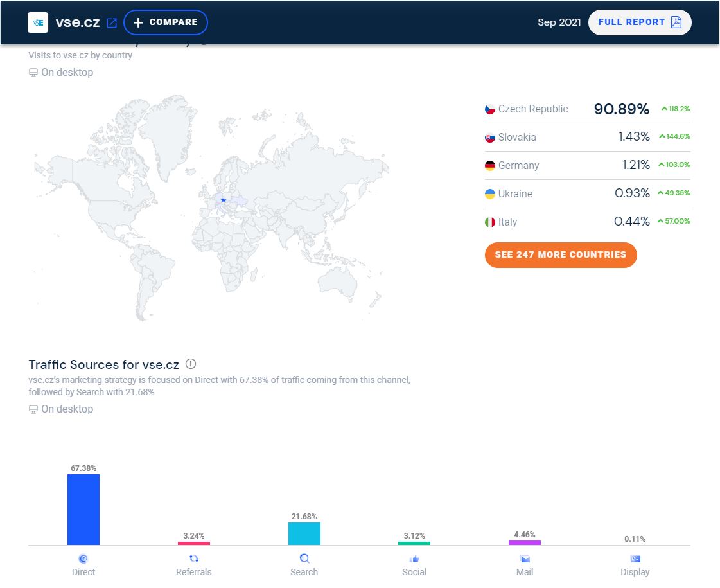This screenshot has height=588, width=720.
Task: Click Germany's 1.21% traffic share
Action: [636, 165]
